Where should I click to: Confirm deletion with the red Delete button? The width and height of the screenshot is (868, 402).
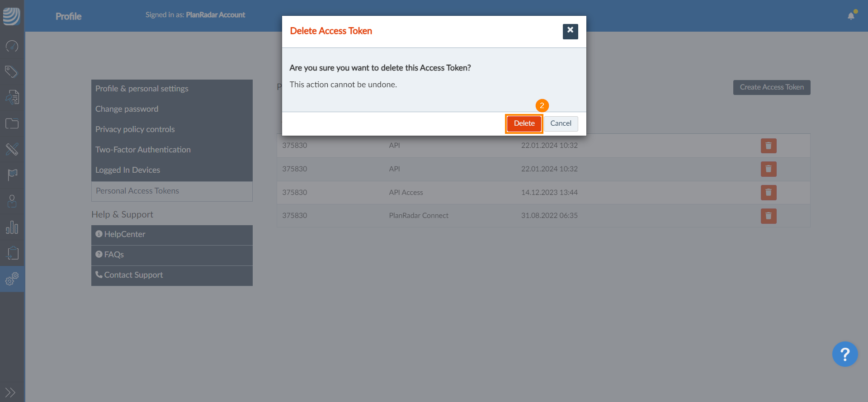(524, 123)
